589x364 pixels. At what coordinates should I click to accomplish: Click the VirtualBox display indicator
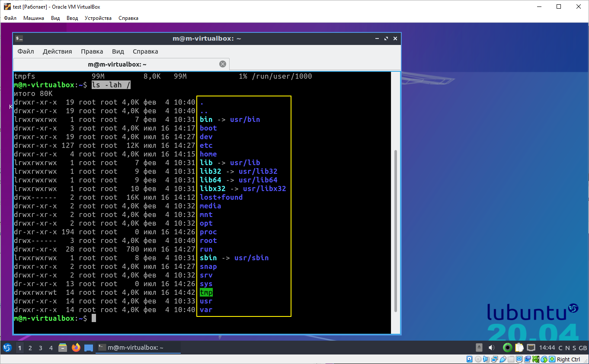[x=519, y=359]
